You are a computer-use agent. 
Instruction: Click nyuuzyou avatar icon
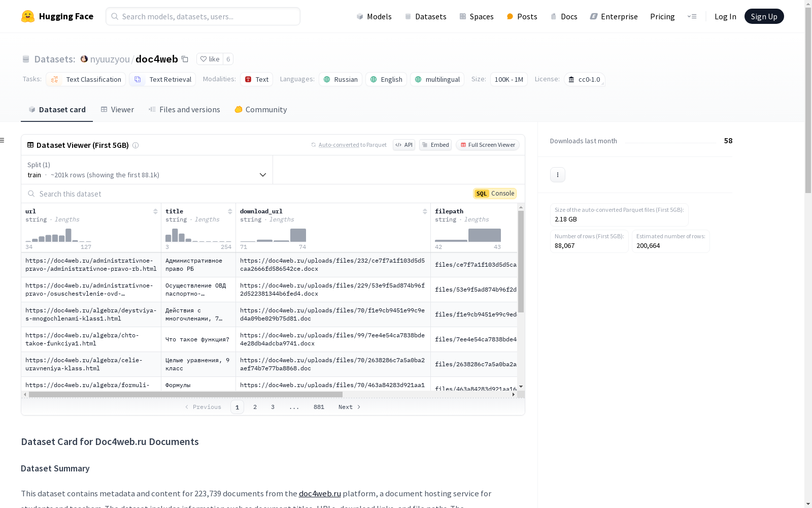[x=84, y=59]
